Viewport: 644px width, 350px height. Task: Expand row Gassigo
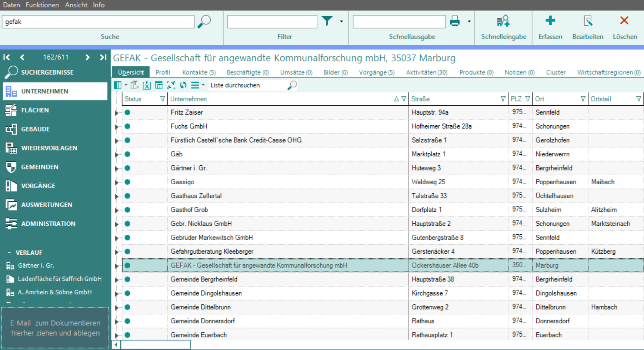tap(117, 182)
